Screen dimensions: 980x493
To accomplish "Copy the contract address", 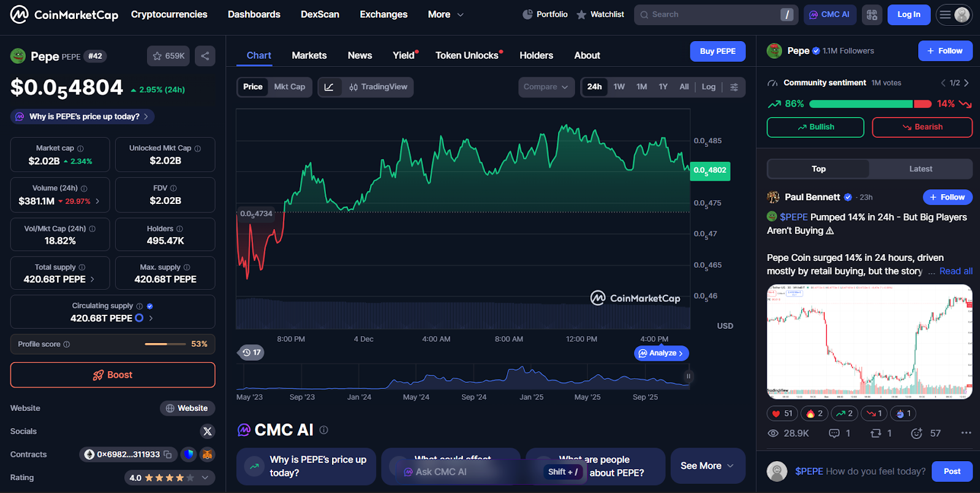I will coord(168,454).
